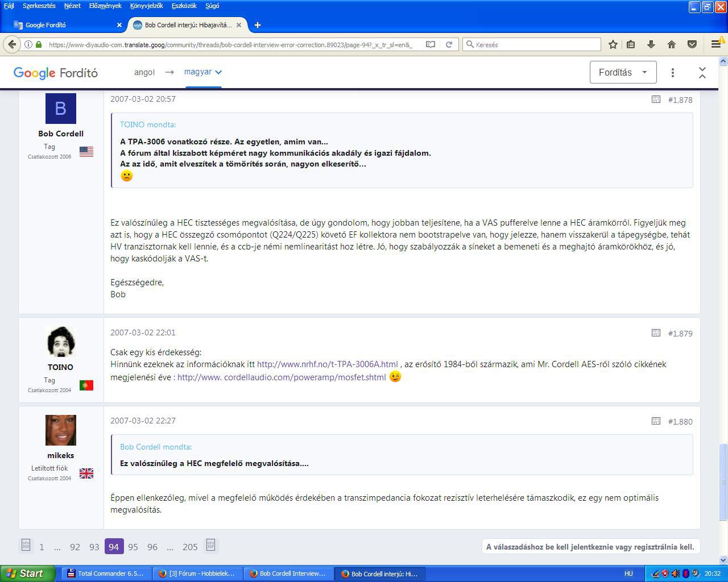This screenshot has height=582, width=728.
Task: Click the Portugal flag under TOINO
Action: (86, 385)
